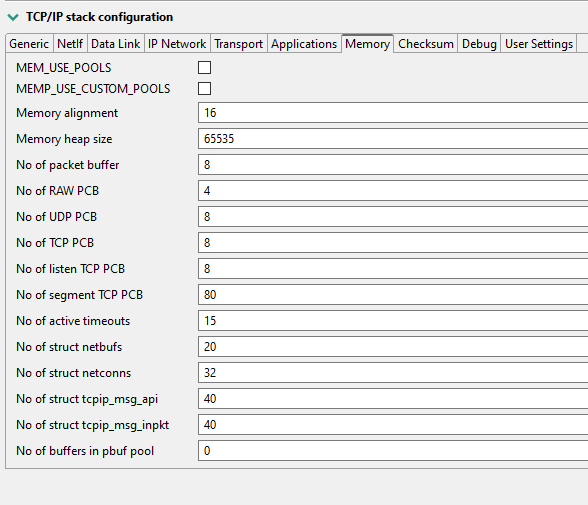Click the 'No of packet buffer' label
Viewport: 588px width, 505px height.
(x=68, y=165)
